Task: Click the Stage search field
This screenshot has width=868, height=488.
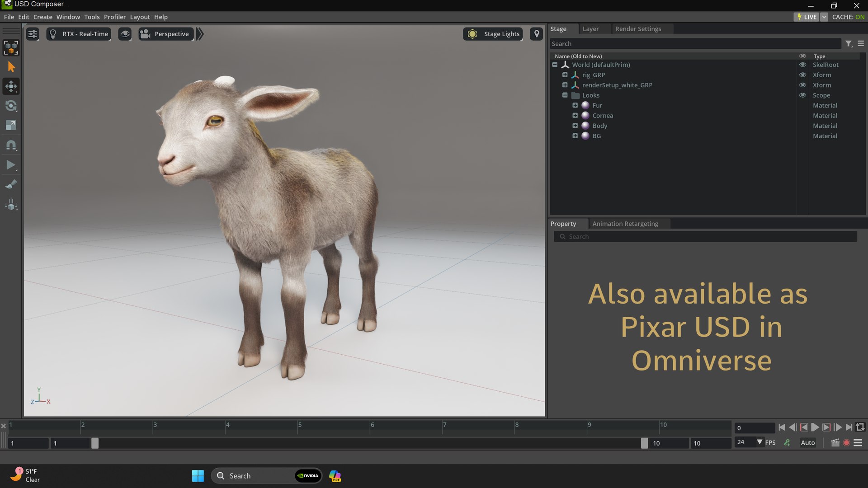Action: [695, 44]
